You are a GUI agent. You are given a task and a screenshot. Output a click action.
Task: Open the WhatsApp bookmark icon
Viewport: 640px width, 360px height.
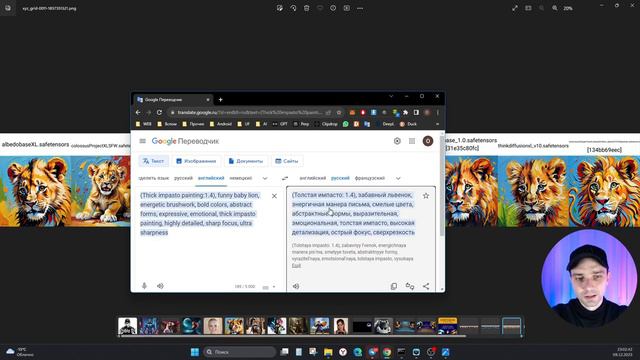point(346,124)
